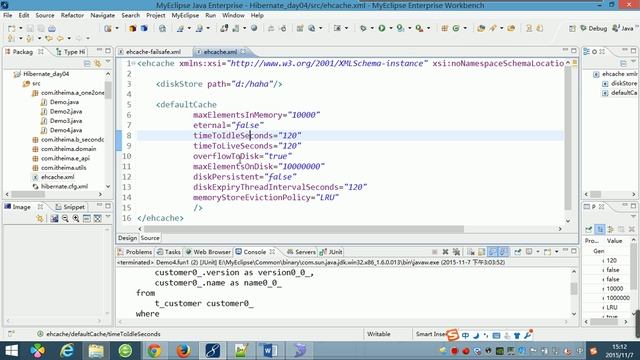Click the New file toolbar icon

11,28
